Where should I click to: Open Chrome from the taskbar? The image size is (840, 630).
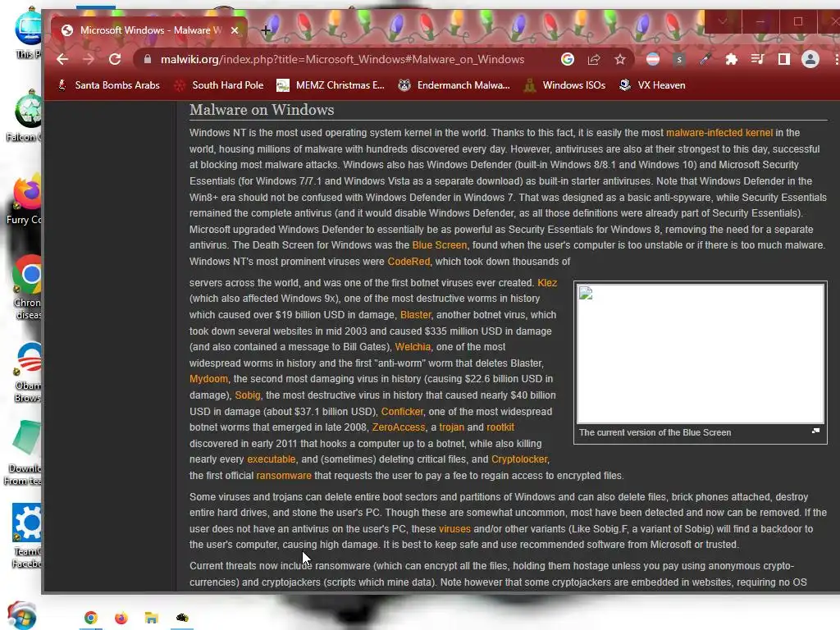click(x=90, y=619)
